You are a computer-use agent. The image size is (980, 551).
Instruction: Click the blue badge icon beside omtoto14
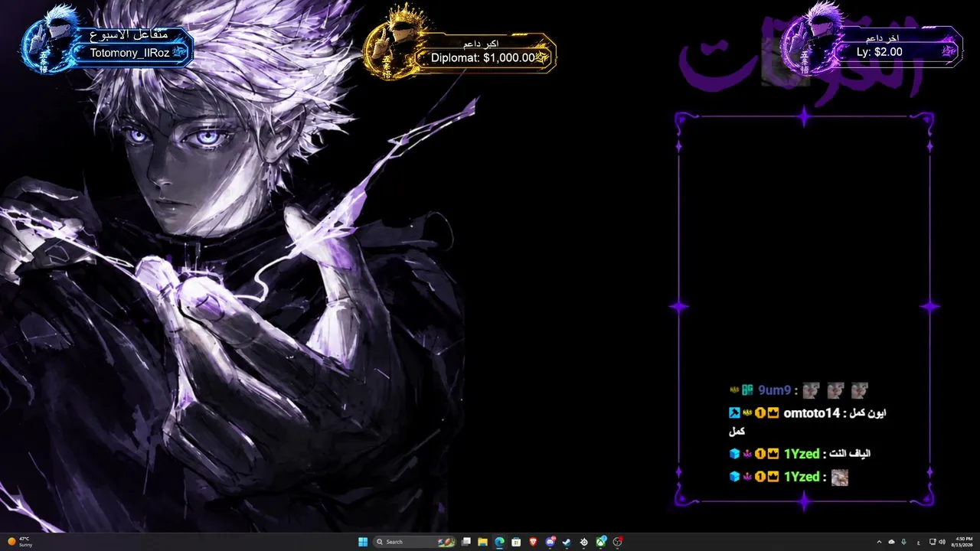coord(734,413)
